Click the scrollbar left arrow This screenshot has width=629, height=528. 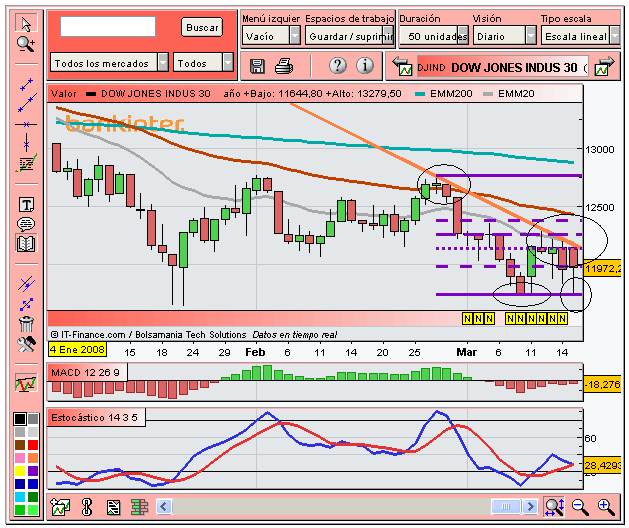coord(164,506)
